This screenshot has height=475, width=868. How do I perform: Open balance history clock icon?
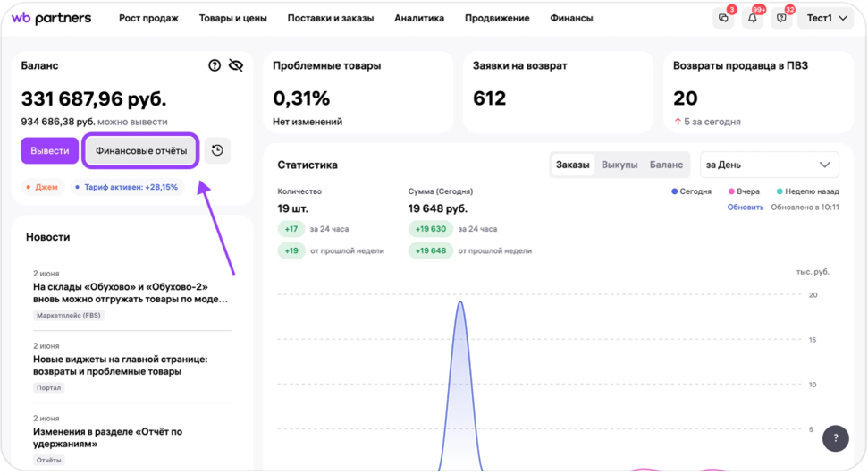[x=217, y=151]
